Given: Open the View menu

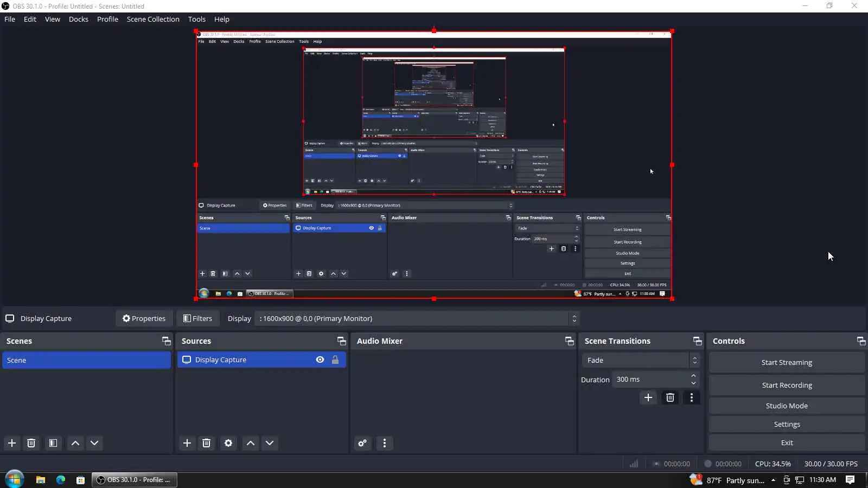Looking at the screenshot, I should pos(53,19).
